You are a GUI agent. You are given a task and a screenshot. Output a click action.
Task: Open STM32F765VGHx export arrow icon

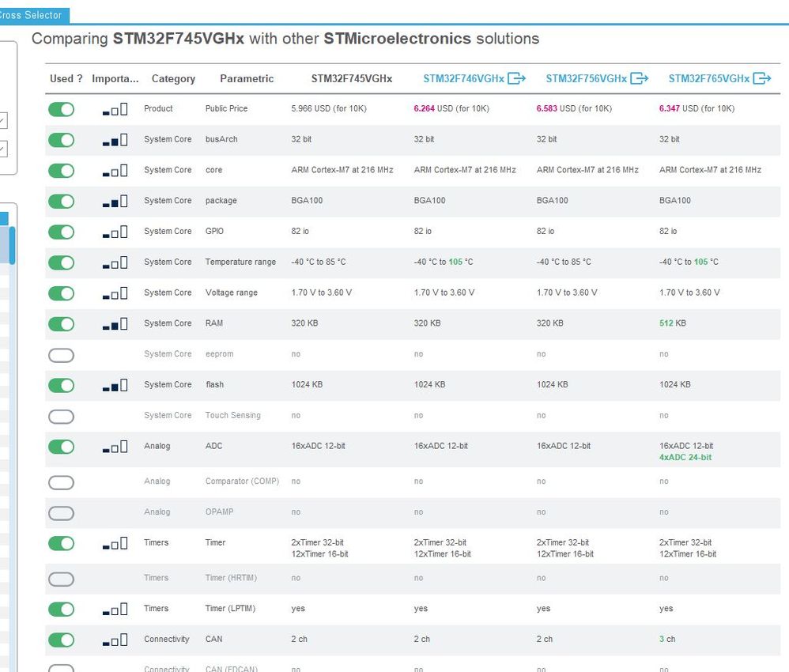coord(762,78)
